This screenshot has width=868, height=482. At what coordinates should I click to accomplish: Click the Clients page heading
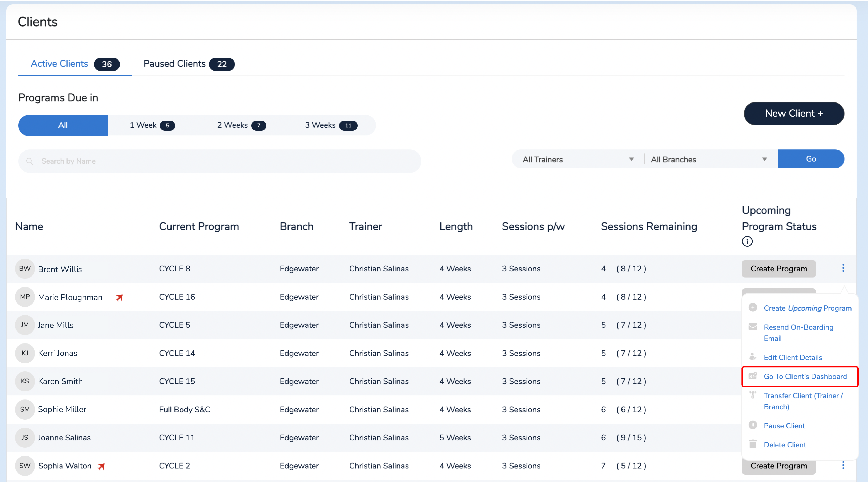point(37,22)
